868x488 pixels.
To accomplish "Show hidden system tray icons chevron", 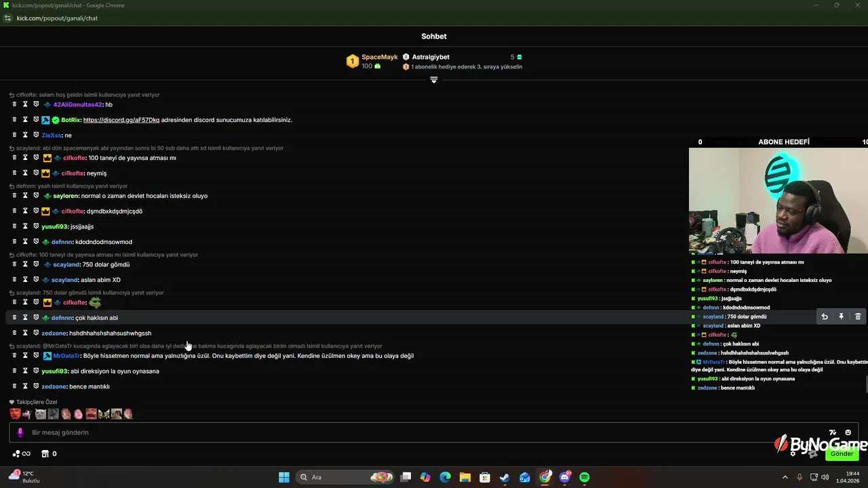I will (x=785, y=477).
